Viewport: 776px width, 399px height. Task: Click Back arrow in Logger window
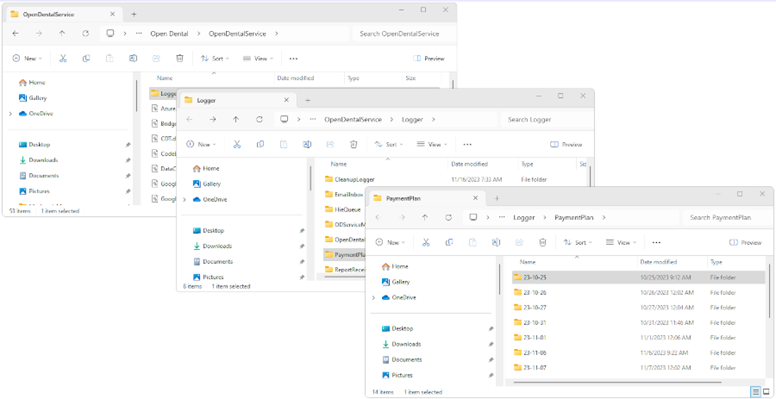pos(190,119)
